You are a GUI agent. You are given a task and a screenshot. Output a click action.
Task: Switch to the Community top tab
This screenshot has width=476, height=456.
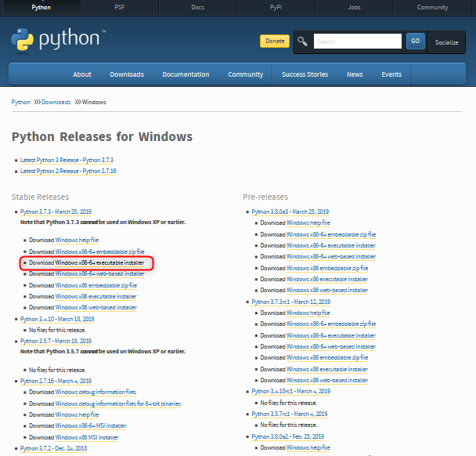click(432, 7)
